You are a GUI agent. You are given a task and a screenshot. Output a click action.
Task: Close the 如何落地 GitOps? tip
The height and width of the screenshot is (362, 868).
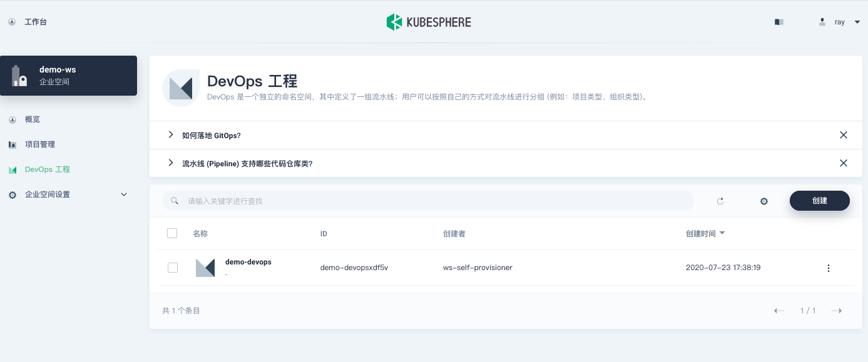[x=844, y=135]
